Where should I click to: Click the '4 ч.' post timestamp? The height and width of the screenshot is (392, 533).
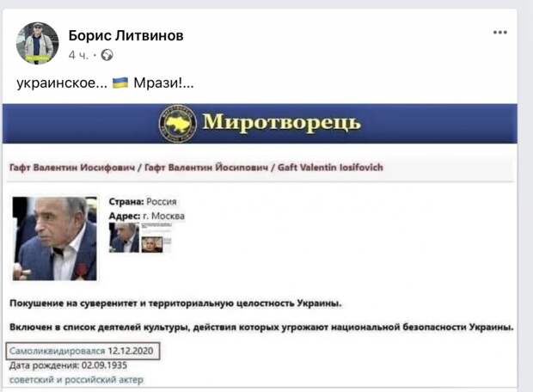tap(78, 55)
